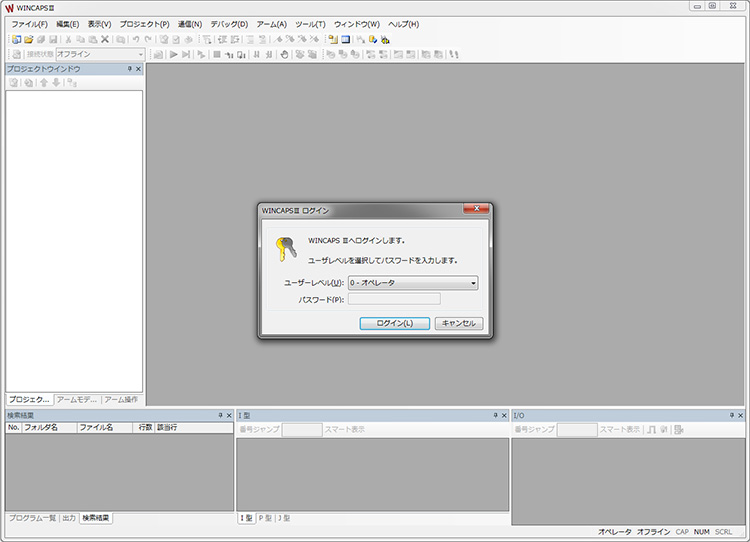Click the floppy disk save icon
Image resolution: width=750 pixels, height=542 pixels.
[x=53, y=40]
